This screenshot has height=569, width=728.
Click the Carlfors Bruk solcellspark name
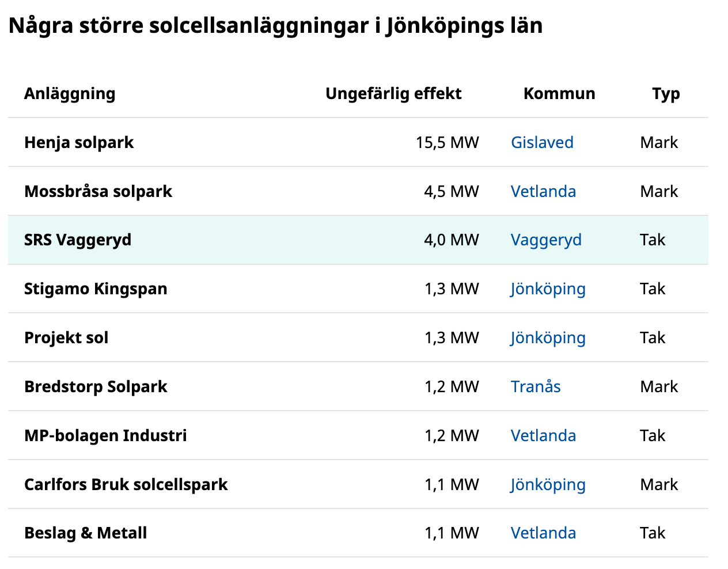126,484
